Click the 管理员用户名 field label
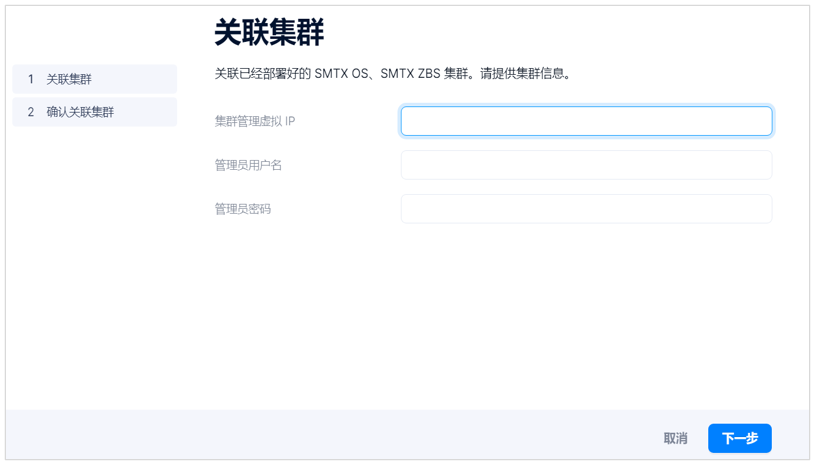The image size is (814, 466). 248,165
